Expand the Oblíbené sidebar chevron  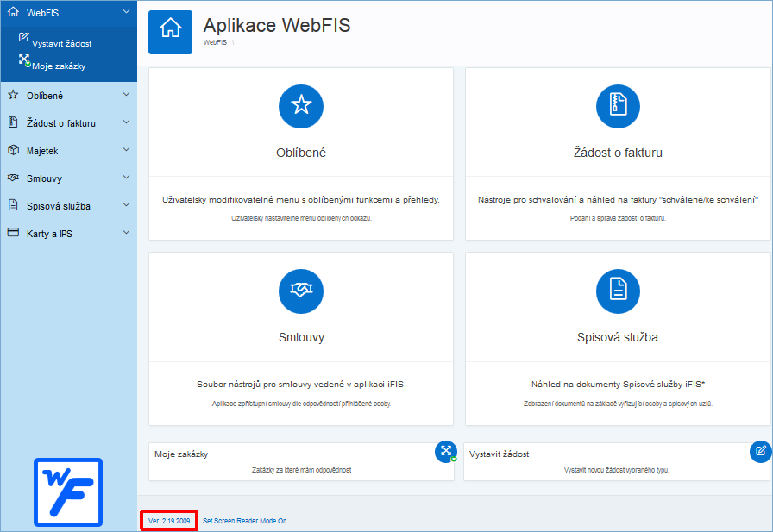pyautogui.click(x=126, y=94)
